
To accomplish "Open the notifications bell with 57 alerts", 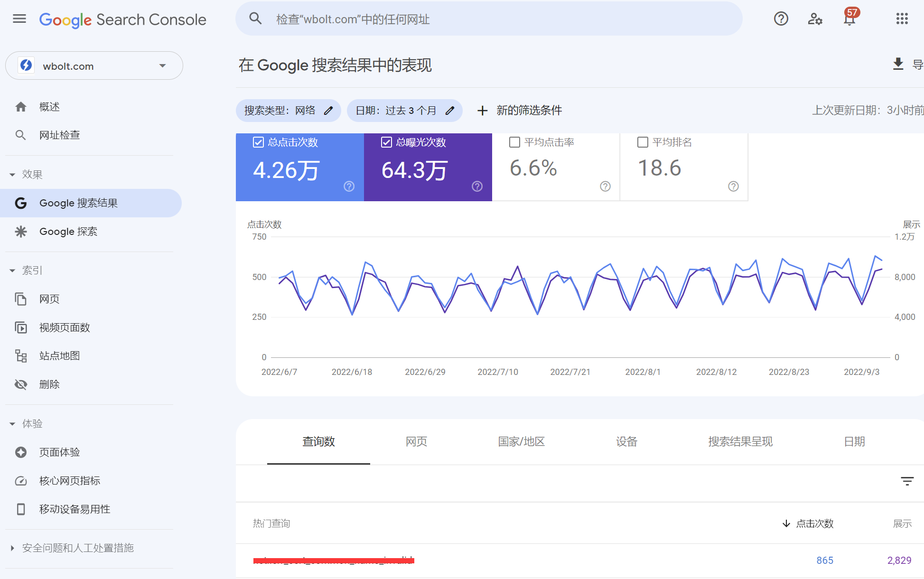I will [849, 19].
